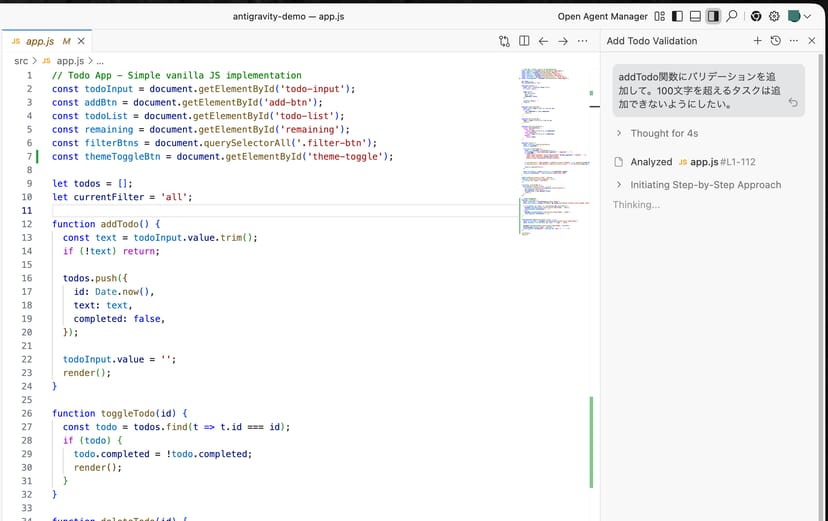
Task: Expand the "Thought for 4s" section
Action: click(x=657, y=133)
